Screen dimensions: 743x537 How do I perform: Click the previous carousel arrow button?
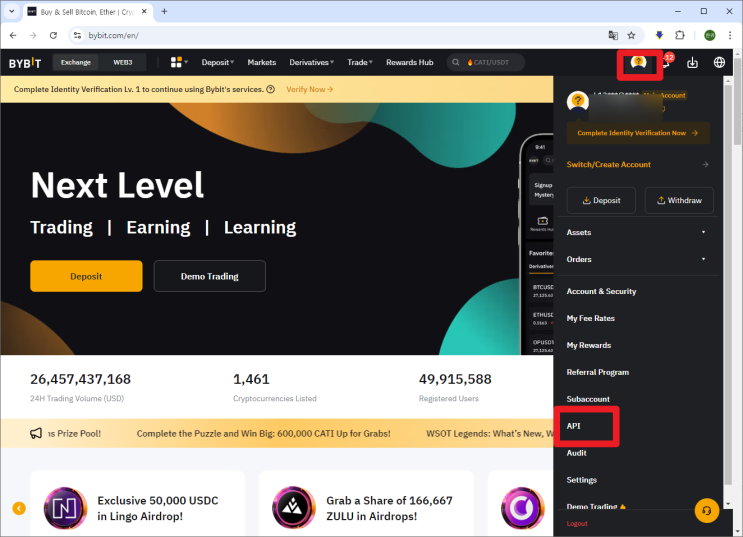(x=19, y=509)
